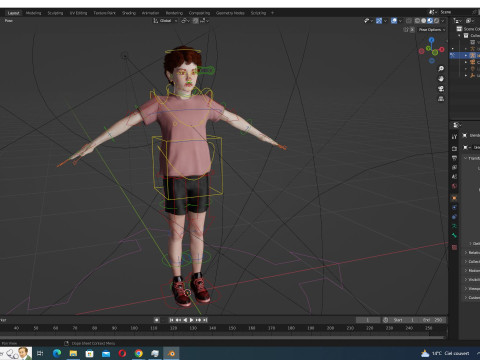Screen dimensions: 480x360
Task: Open viewport object visibility dropdown
Action: 368,21
